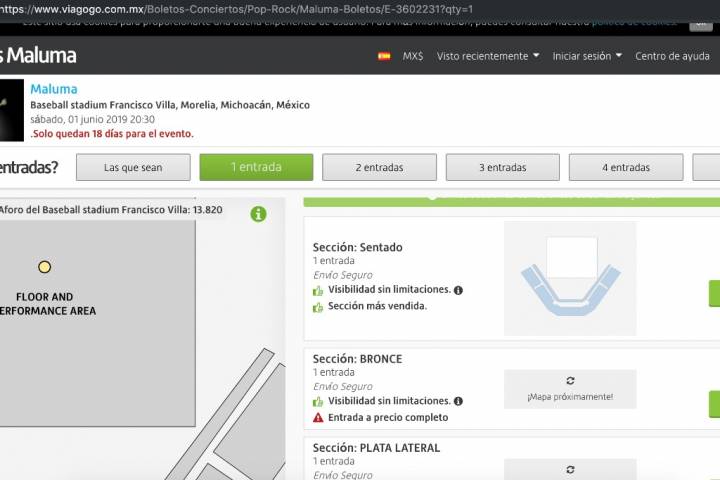Image resolution: width=720 pixels, height=480 pixels.
Task: Open the Iniciar sesión dropdown
Action: [x=587, y=56]
